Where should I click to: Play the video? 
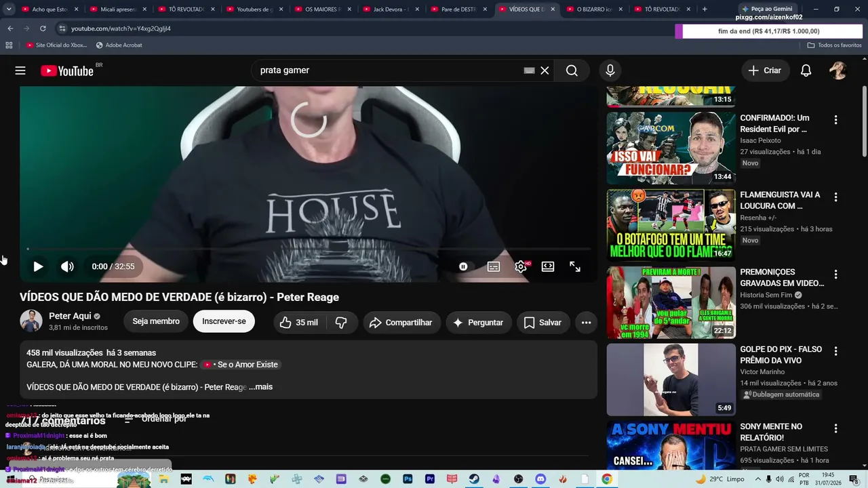click(x=38, y=266)
